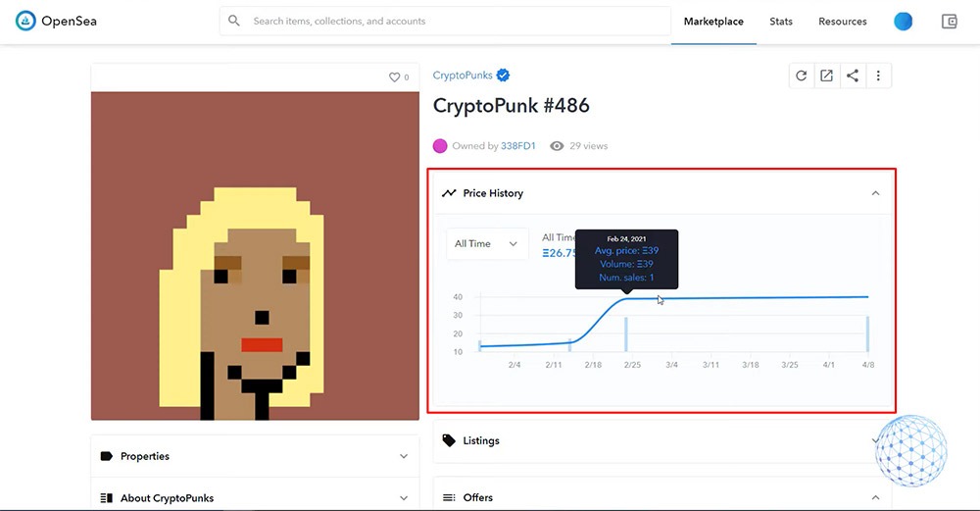Open the Resources menu

pyautogui.click(x=843, y=22)
